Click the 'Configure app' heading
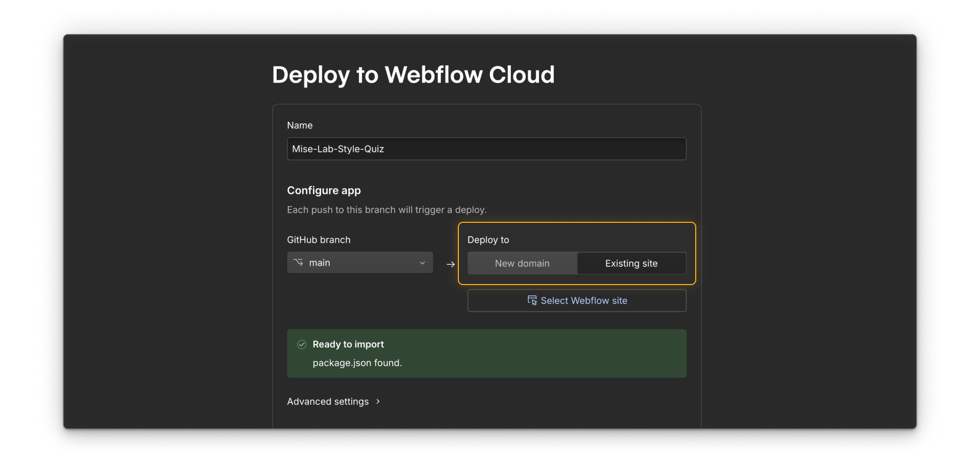Image resolution: width=980 pixels, height=463 pixels. (x=324, y=191)
